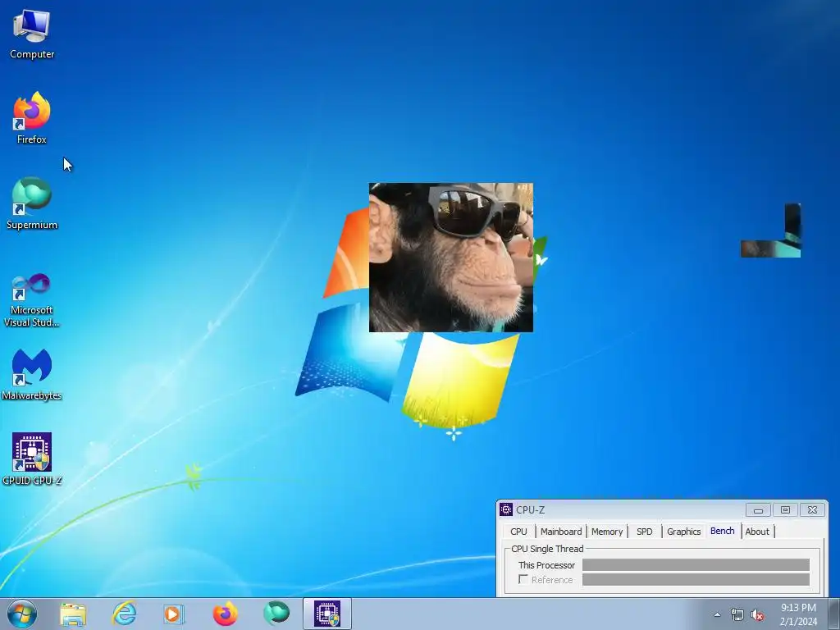Click the chimpanzee with sunglasses image

pos(451,257)
